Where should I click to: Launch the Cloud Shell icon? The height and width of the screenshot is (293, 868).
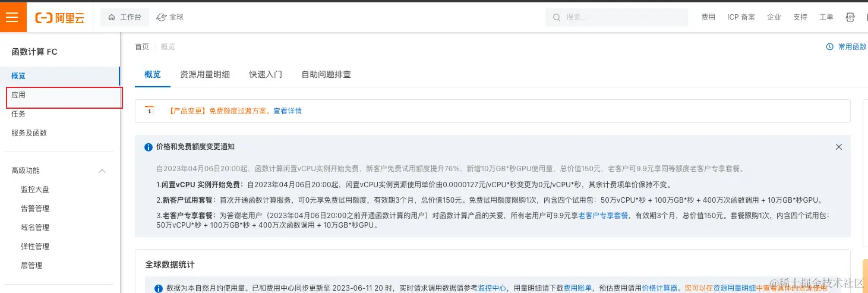(850, 17)
